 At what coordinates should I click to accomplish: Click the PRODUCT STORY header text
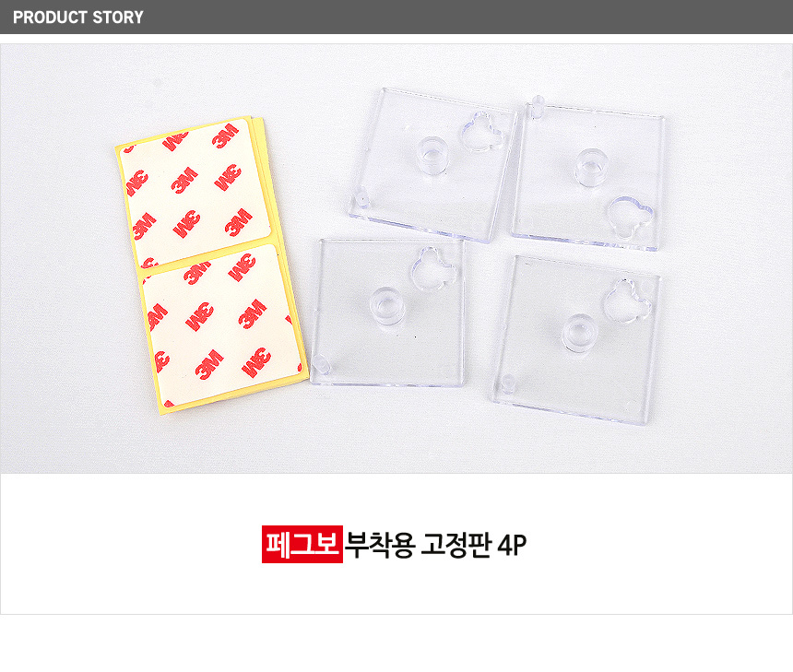pyautogui.click(x=77, y=18)
